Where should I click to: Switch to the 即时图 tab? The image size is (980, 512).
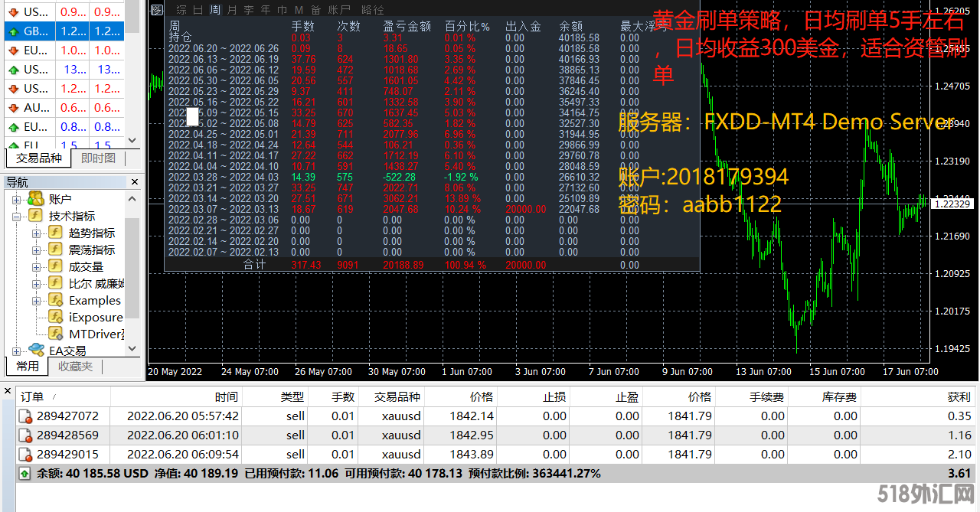tap(98, 158)
